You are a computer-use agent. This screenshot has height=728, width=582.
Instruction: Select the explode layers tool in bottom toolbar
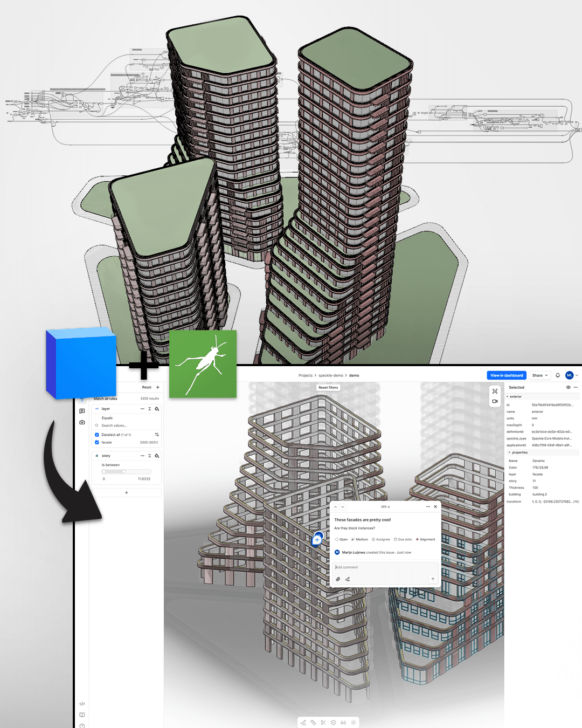pos(333,723)
